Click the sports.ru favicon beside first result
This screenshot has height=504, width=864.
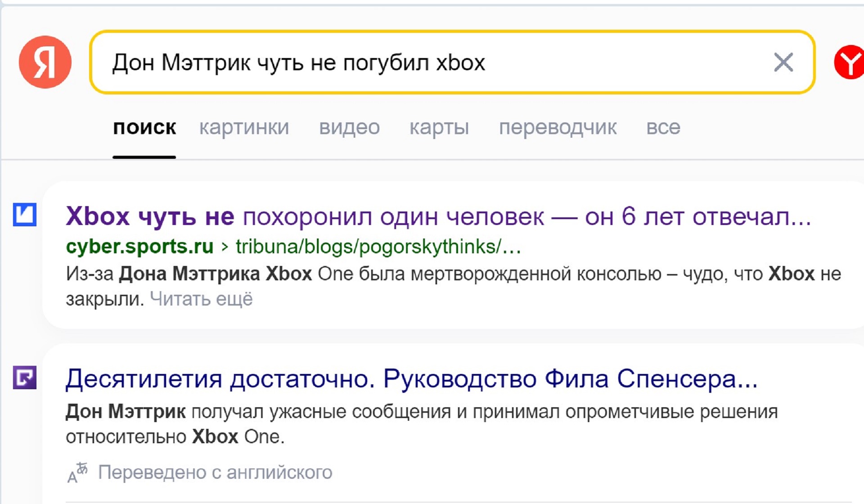(25, 215)
